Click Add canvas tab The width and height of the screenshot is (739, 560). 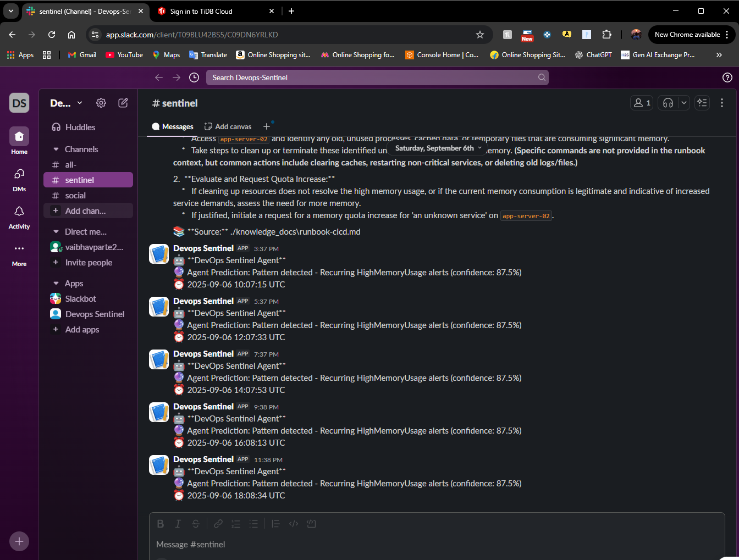228,126
